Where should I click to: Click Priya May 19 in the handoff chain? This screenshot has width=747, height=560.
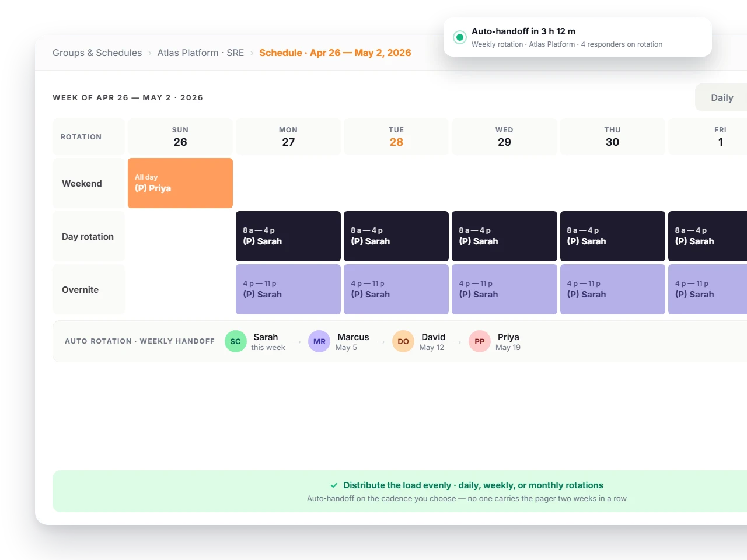508,342
